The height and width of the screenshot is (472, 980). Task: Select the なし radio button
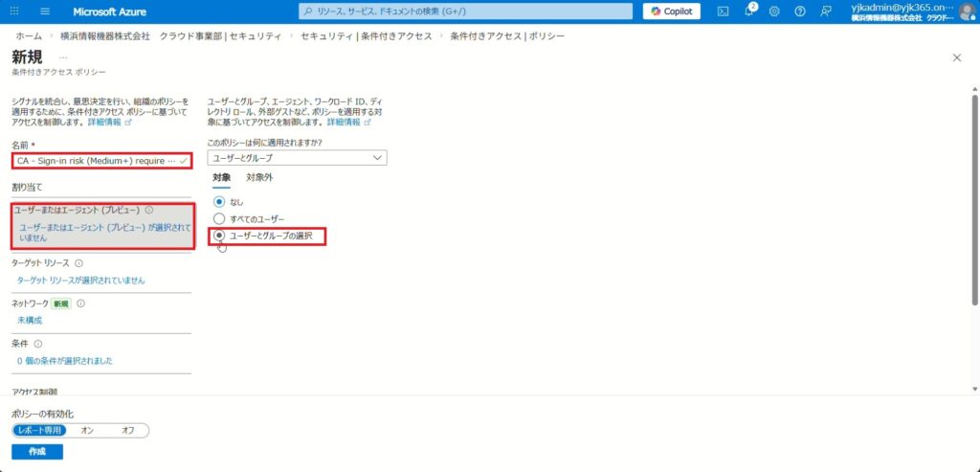pyautogui.click(x=219, y=202)
